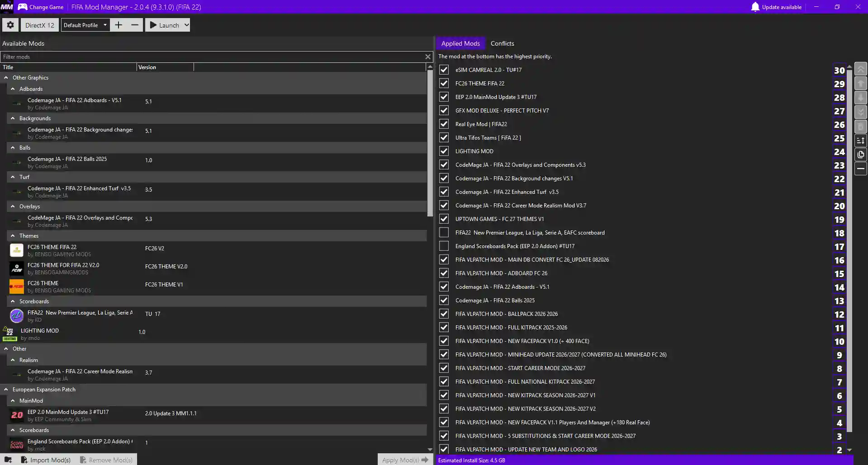Remove the current profile with the minus button

(x=135, y=25)
